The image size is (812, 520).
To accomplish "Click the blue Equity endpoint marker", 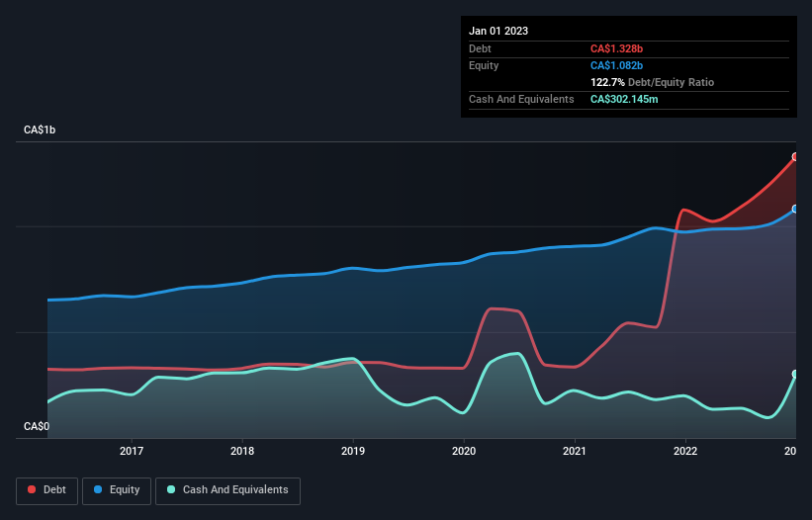I will (795, 209).
